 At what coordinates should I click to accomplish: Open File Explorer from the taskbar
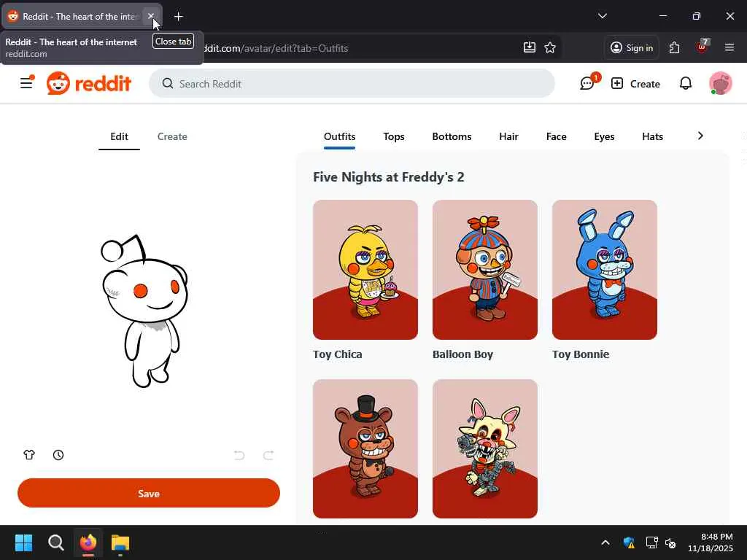(x=120, y=542)
